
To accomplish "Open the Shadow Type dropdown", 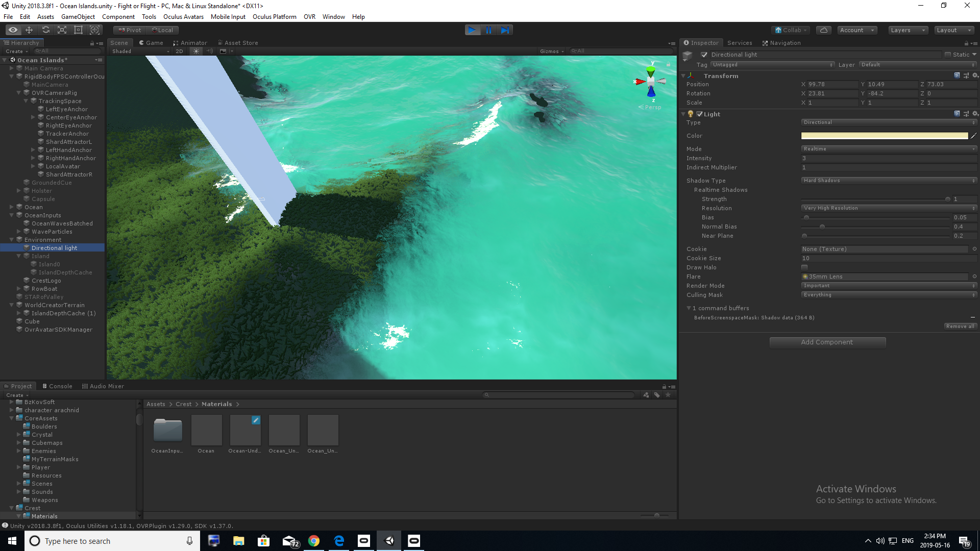I will [888, 180].
